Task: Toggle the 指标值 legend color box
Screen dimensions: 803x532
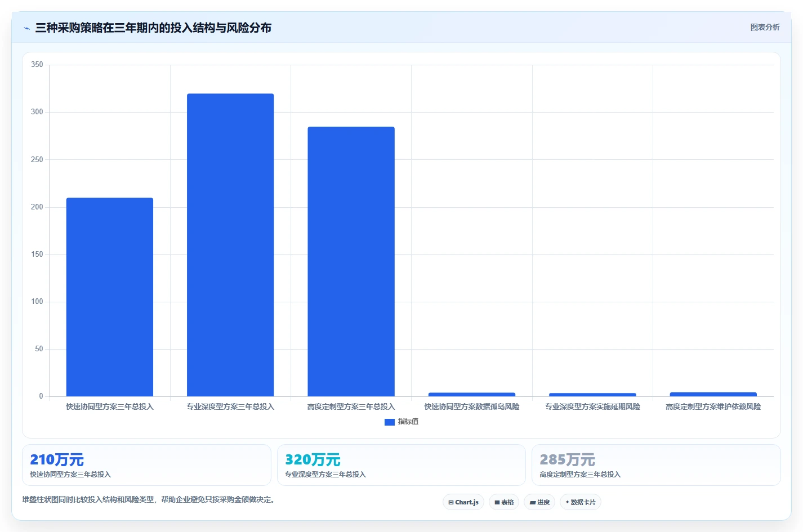Action: pos(389,422)
